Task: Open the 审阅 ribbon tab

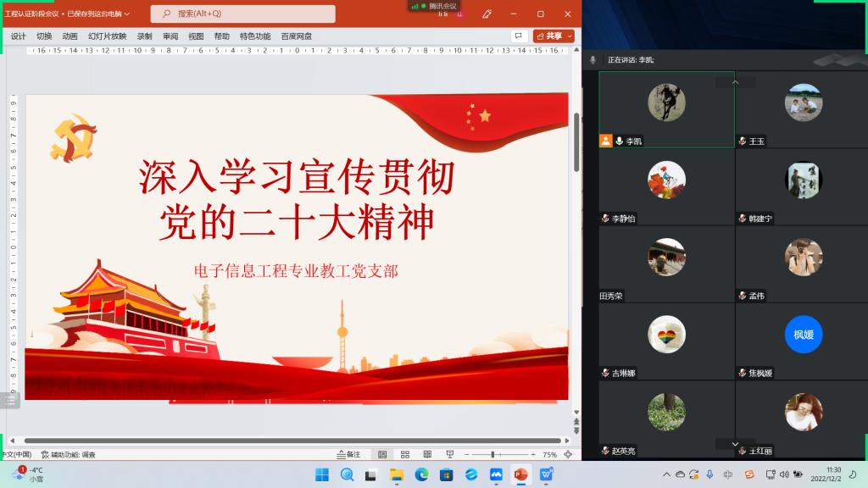Action: 170,36
